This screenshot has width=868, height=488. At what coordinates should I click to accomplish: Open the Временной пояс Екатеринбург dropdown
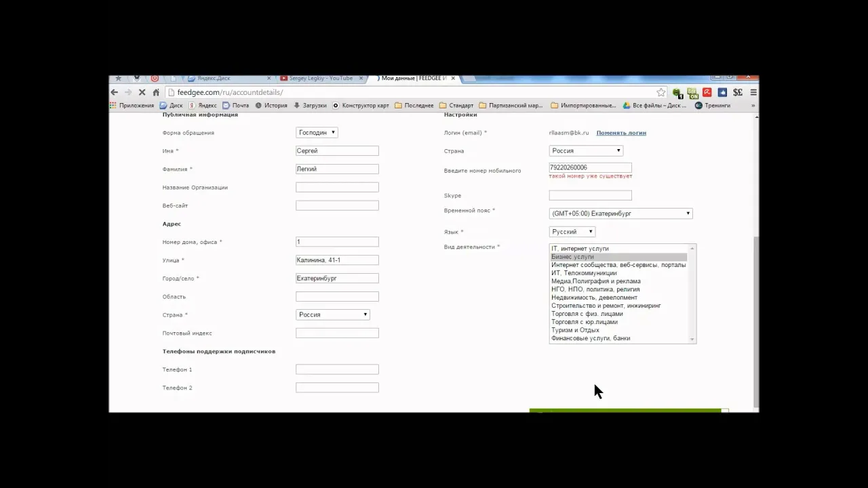point(620,213)
